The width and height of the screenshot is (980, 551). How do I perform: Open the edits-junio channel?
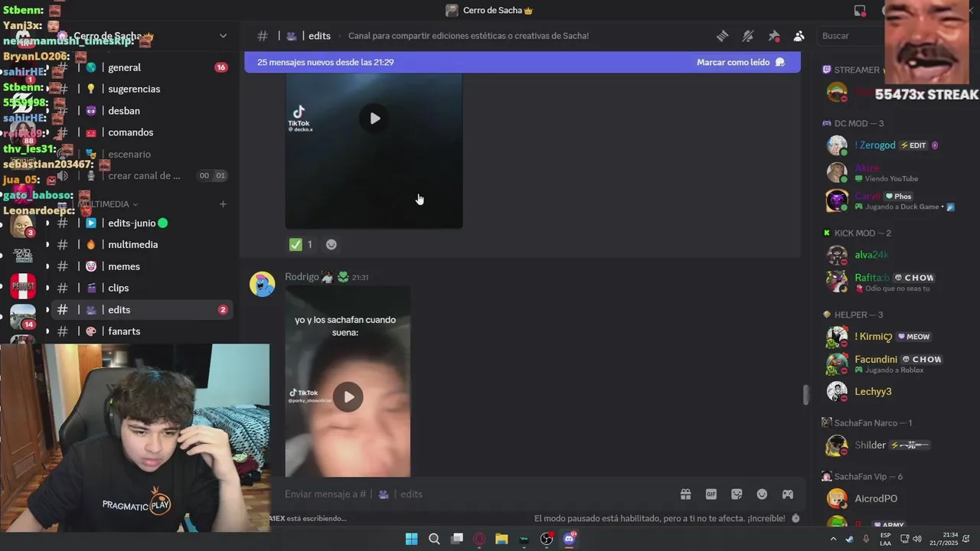[142, 223]
